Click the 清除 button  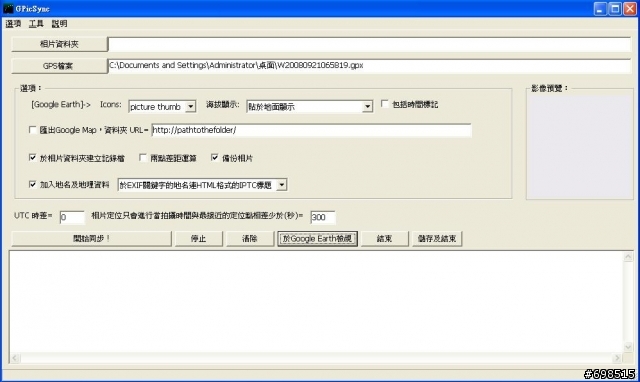tap(250, 238)
